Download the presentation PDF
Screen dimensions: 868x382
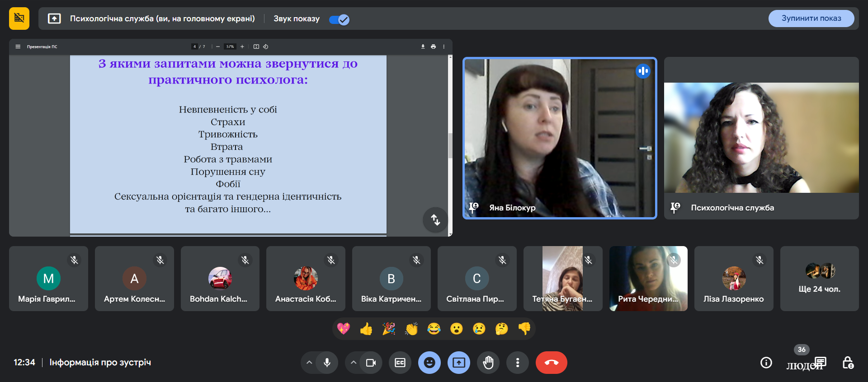pyautogui.click(x=423, y=47)
